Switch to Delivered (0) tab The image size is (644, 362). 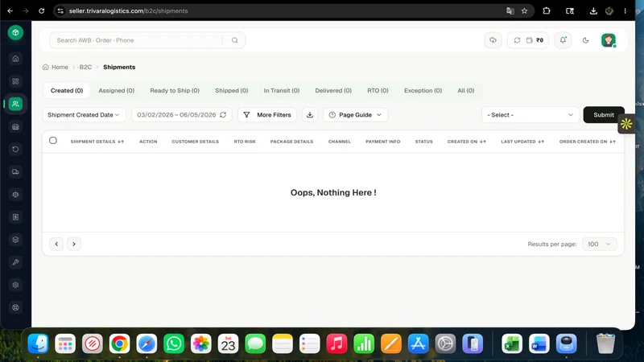tap(333, 91)
